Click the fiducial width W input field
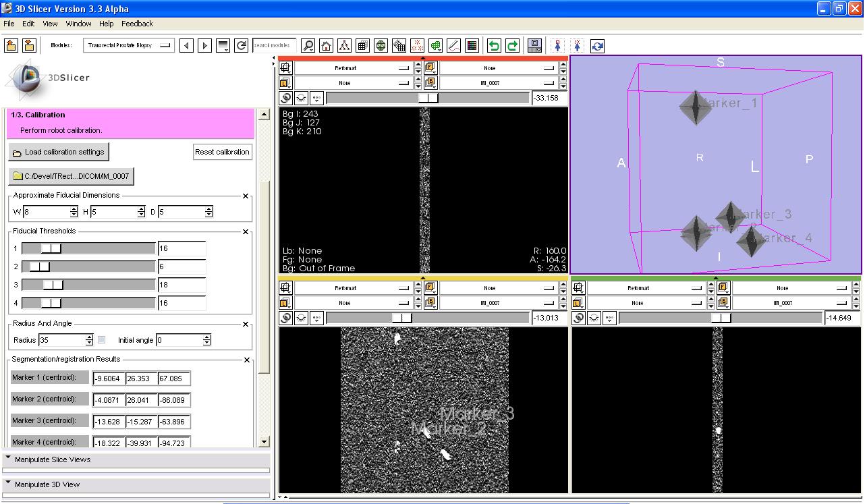Image resolution: width=865 pixels, height=504 pixels. tap(46, 212)
